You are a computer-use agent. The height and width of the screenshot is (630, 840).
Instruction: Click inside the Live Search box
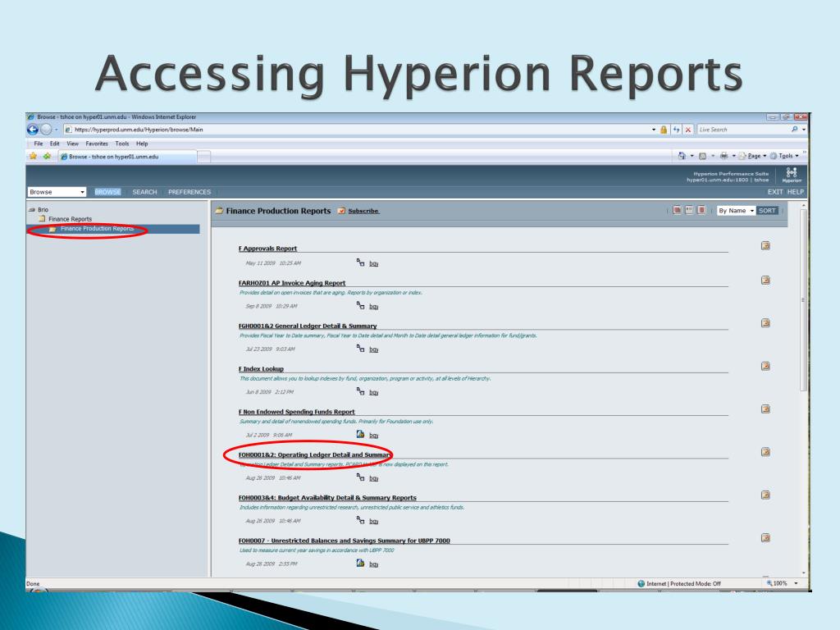[742, 130]
